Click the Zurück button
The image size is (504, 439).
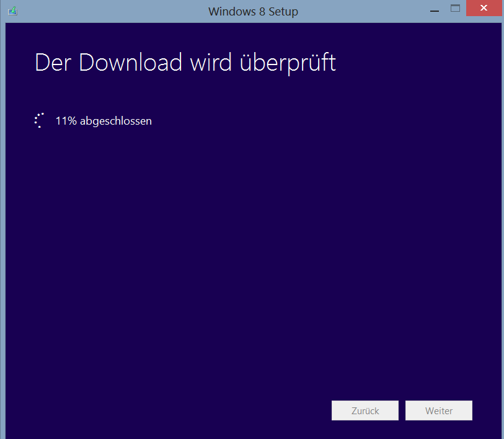point(365,410)
